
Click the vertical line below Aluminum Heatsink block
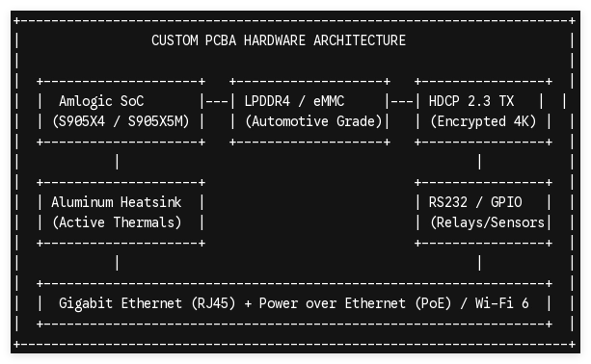118,263
